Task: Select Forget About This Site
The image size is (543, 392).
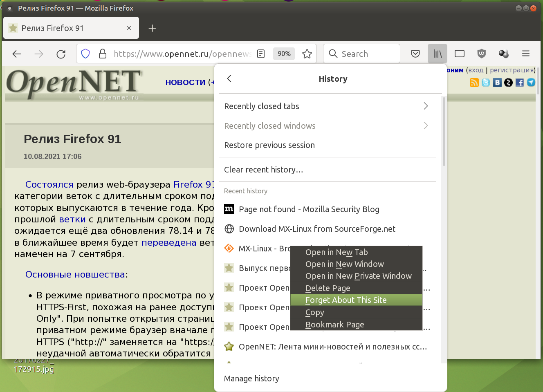Action: [346, 300]
